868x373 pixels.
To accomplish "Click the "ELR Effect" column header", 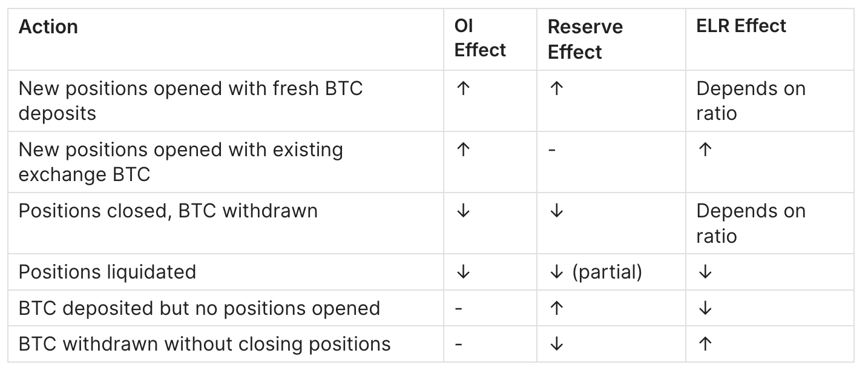I will coord(741,26).
